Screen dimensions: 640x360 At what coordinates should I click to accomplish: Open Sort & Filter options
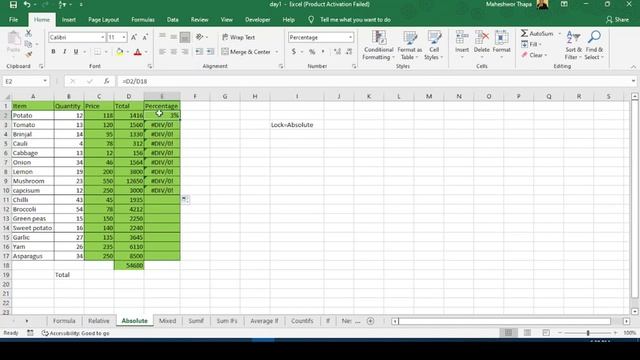coord(573,45)
